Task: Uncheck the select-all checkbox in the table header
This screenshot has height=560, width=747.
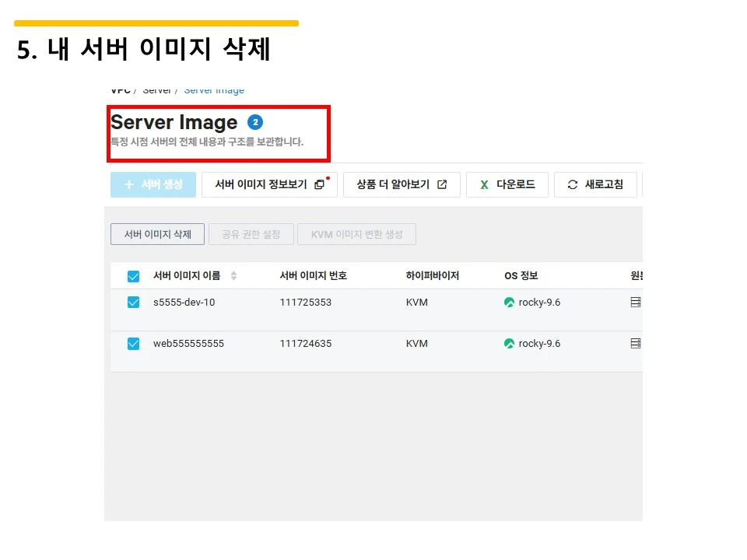Action: pyautogui.click(x=133, y=275)
